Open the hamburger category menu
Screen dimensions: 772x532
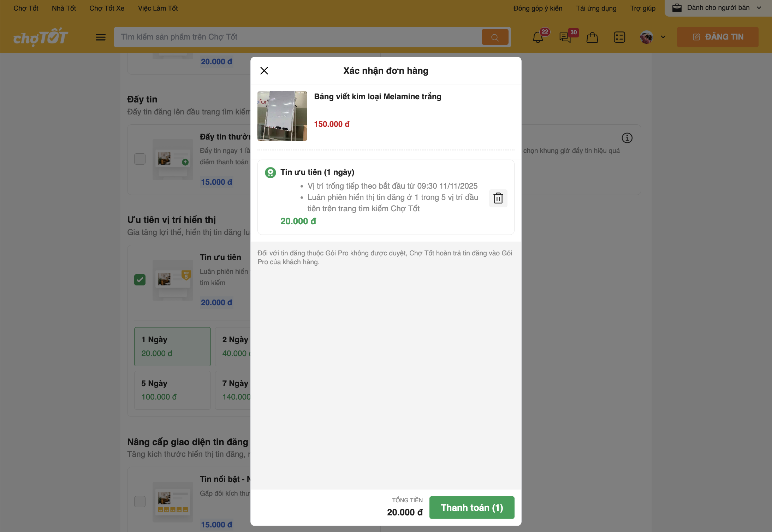point(101,37)
